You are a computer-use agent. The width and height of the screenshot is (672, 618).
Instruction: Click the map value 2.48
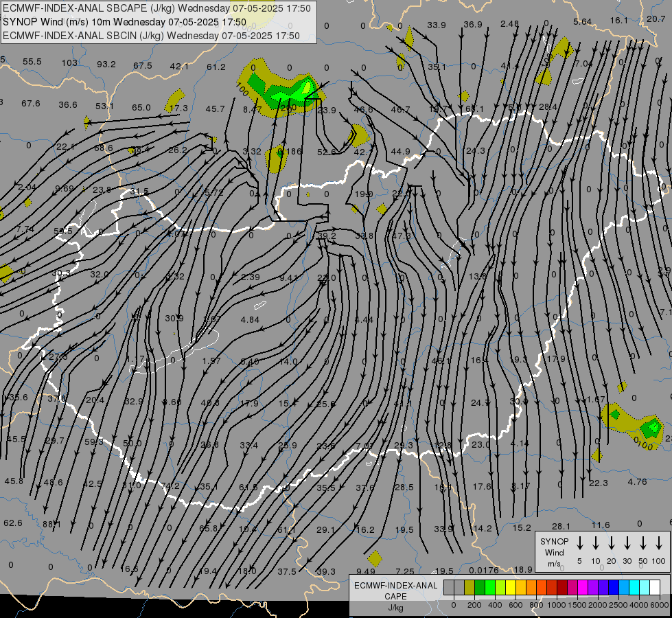point(509,24)
